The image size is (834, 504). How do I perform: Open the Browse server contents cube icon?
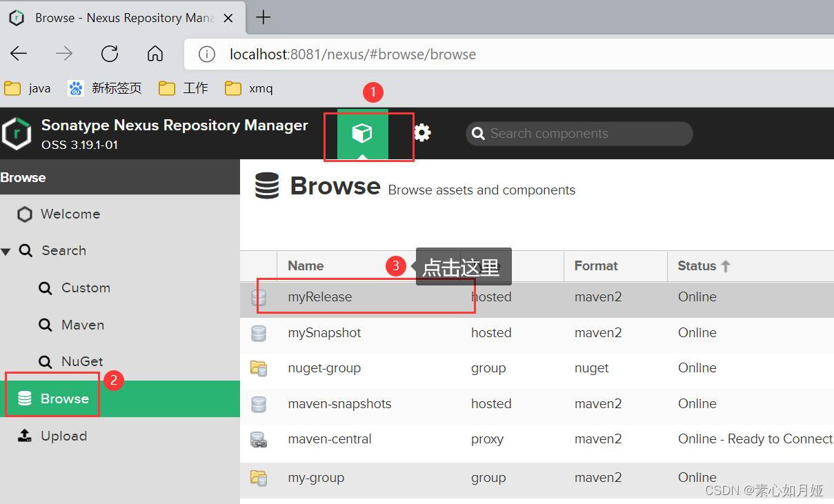(362, 133)
